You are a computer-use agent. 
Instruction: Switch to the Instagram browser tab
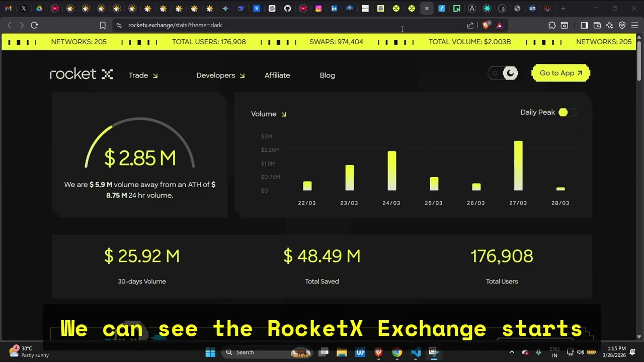[318, 9]
